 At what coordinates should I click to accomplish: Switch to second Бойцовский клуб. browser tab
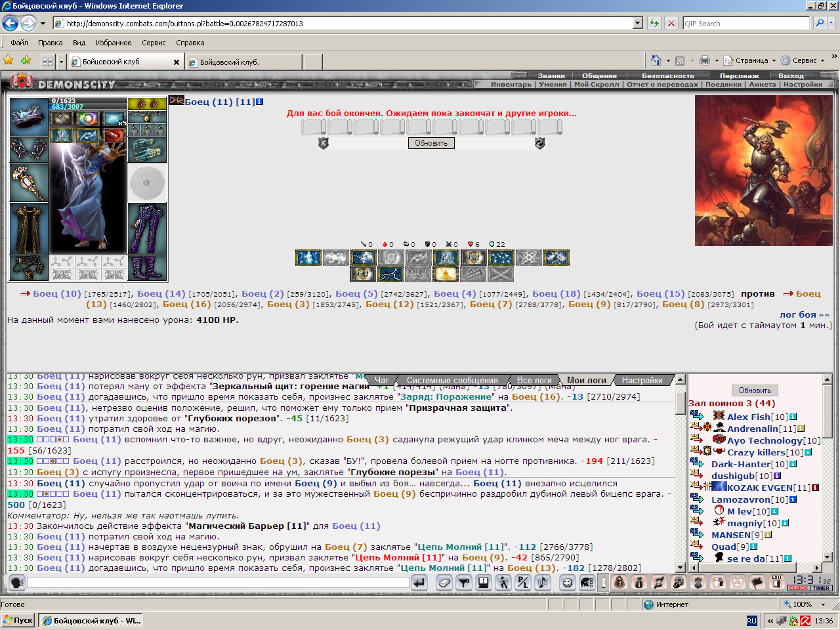pyautogui.click(x=244, y=62)
